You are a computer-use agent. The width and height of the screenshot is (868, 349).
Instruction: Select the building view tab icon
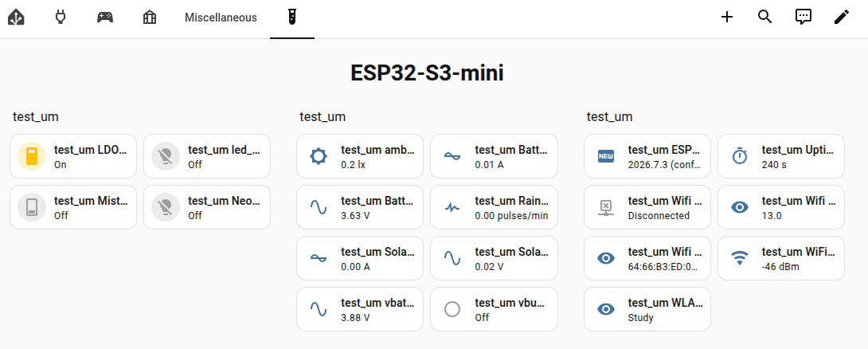[150, 18]
